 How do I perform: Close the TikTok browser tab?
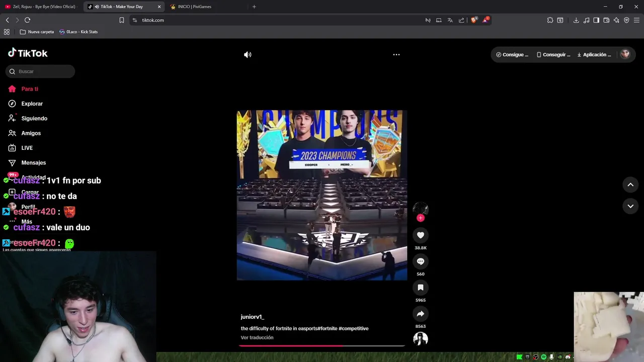pos(159,7)
